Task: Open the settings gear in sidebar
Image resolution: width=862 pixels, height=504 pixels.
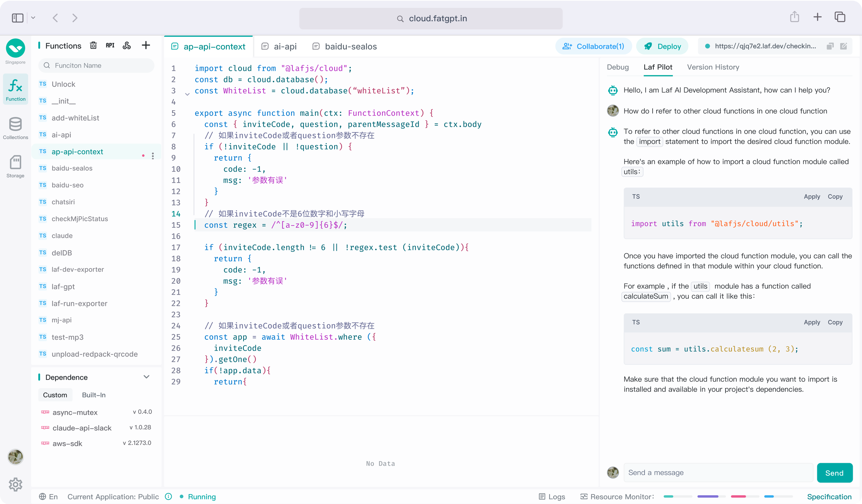Action: pos(15,484)
